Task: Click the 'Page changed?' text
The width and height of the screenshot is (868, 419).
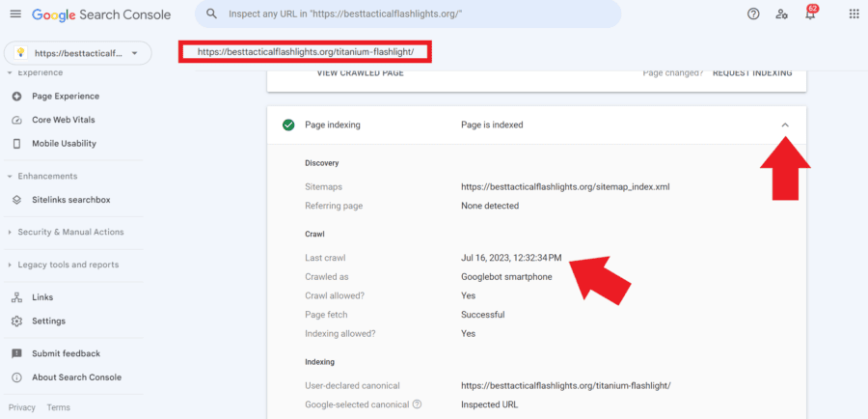Action: [x=672, y=73]
